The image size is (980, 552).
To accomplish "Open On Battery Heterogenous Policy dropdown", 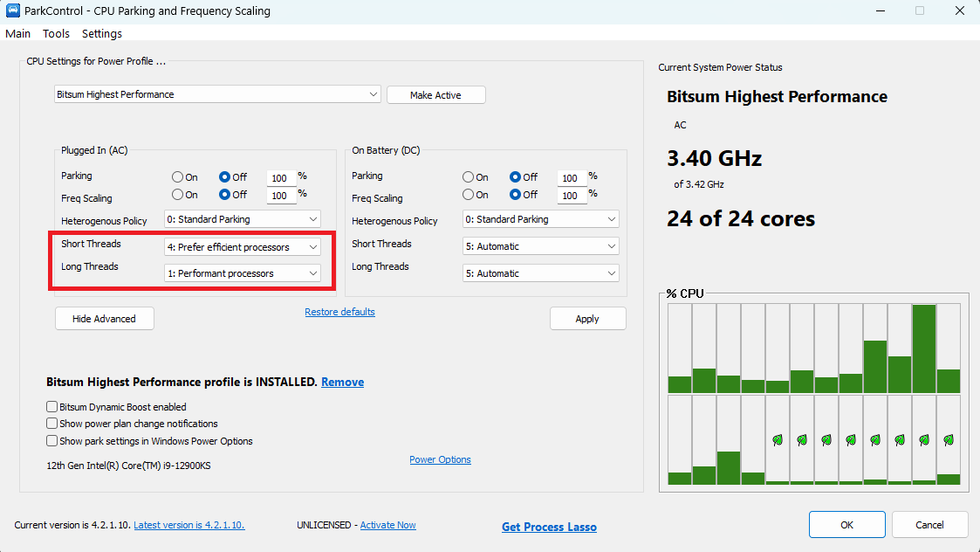I will coord(541,219).
